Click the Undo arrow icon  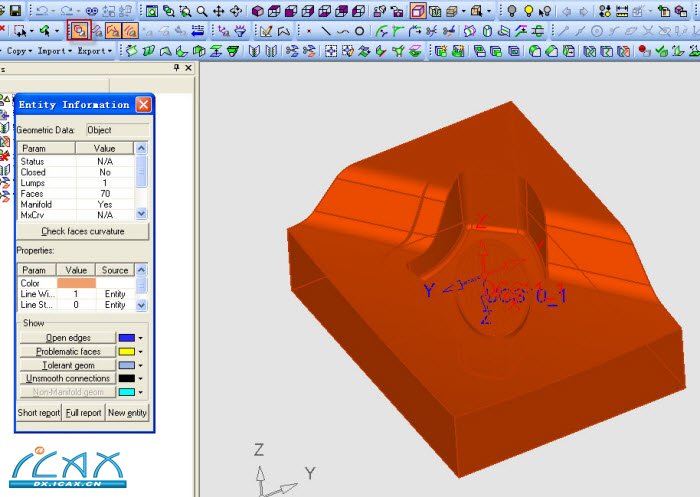(x=42, y=10)
